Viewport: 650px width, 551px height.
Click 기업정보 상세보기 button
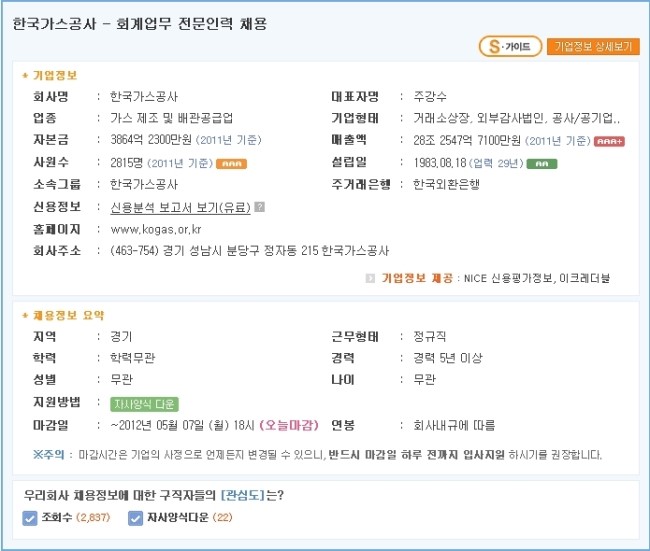click(593, 46)
